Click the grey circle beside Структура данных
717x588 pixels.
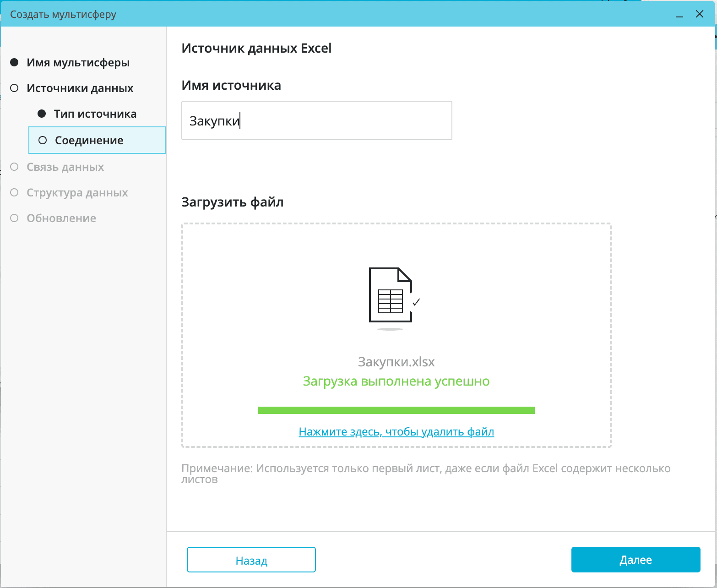click(x=14, y=192)
